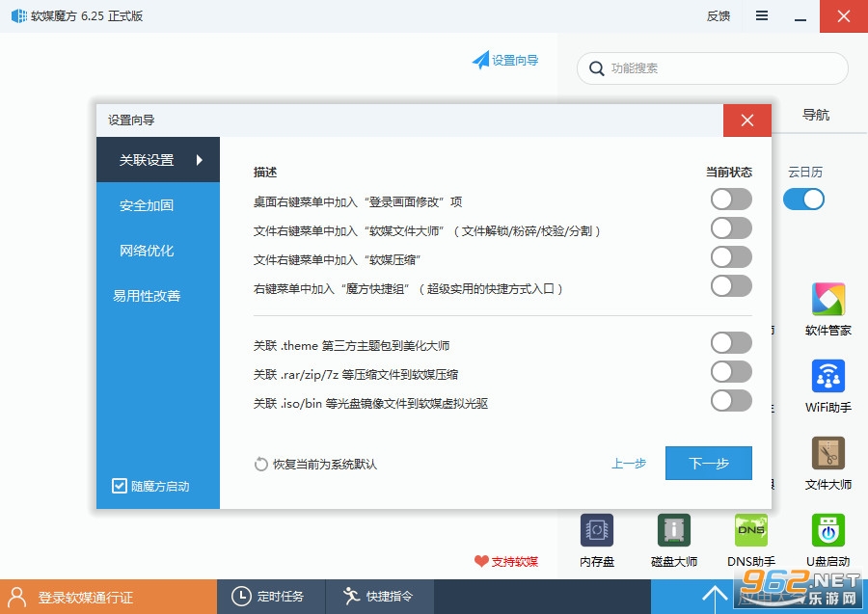Image resolution: width=868 pixels, height=614 pixels.
Task: Focus the 功能搜索 search field
Action: pos(713,68)
